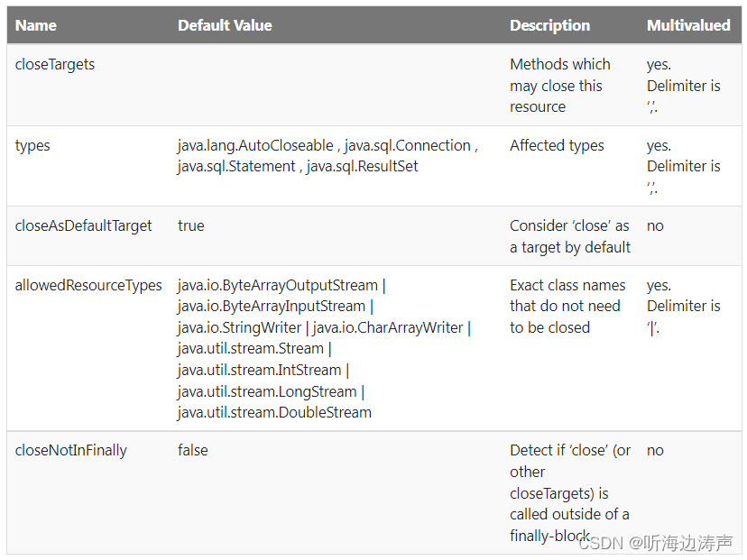Click the java.io.ByteArrayOutputStream default value text
747x560 pixels.
coord(278,285)
